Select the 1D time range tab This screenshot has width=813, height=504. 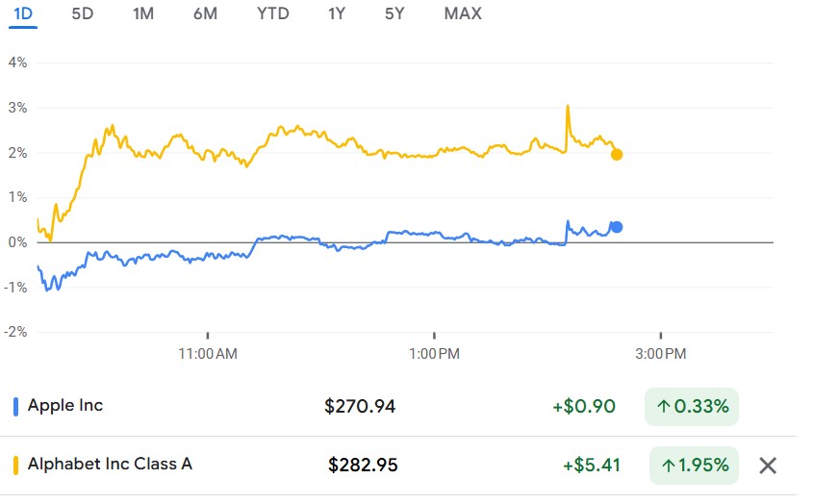[22, 13]
